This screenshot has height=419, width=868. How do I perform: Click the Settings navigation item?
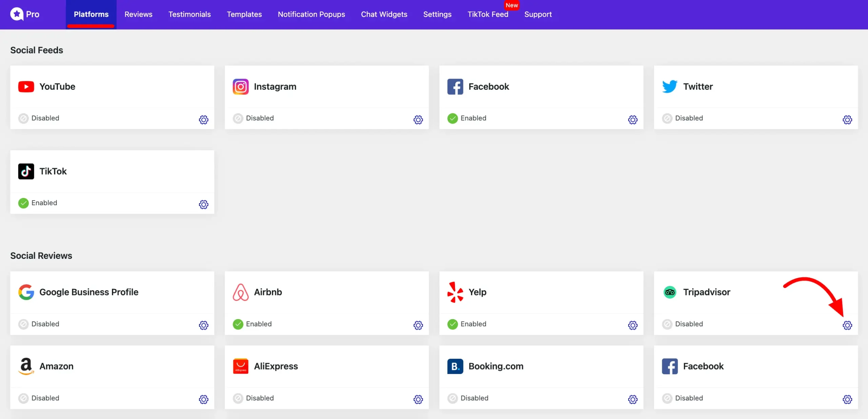437,14
